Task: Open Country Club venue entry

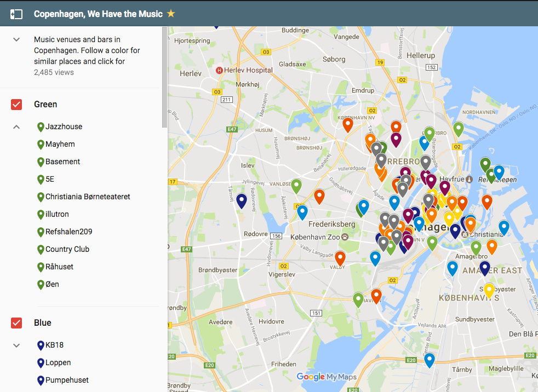Action: 67,249
